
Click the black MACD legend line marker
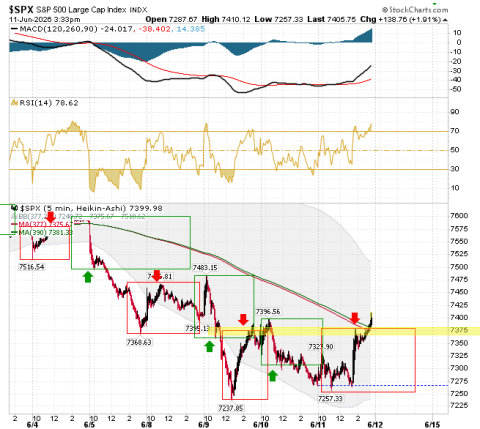(x=14, y=29)
